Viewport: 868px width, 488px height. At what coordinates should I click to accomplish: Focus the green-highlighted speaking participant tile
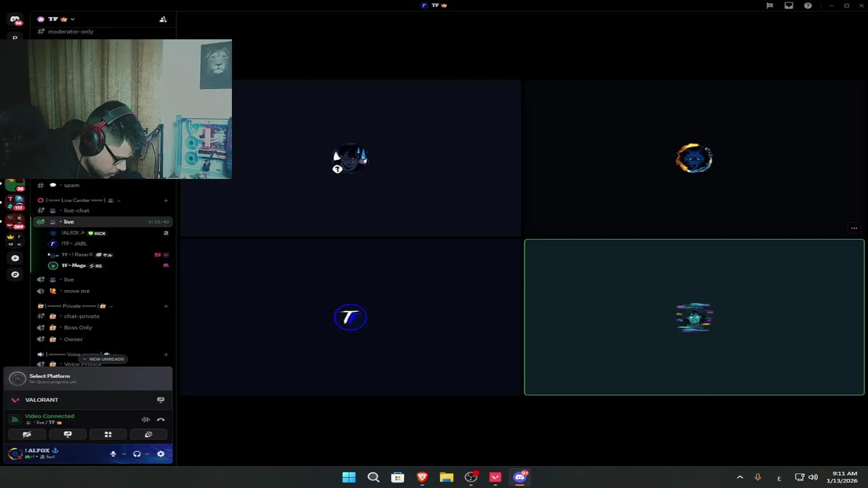pos(694,317)
